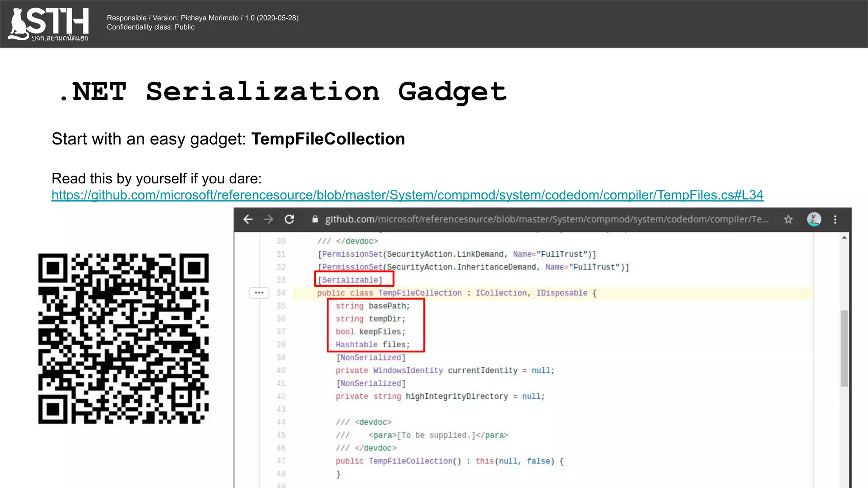Click 'Confidentiality class: Public' text
The width and height of the screenshot is (868, 488).
[x=150, y=27]
